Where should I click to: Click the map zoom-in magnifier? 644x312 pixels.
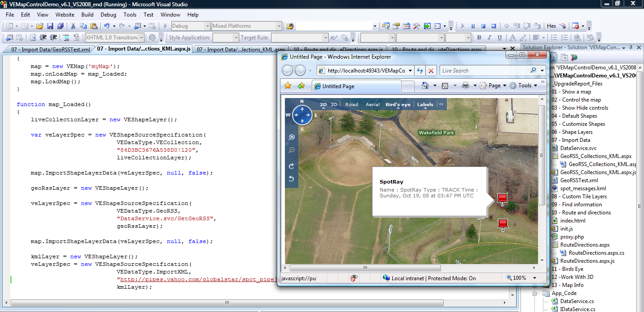coord(292,137)
